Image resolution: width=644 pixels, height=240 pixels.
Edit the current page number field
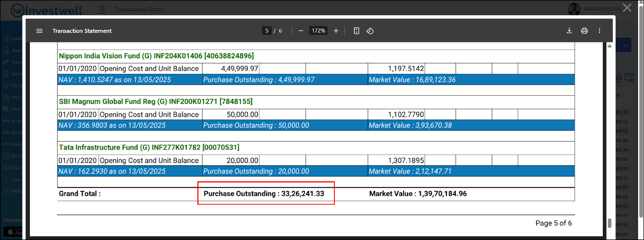click(267, 31)
